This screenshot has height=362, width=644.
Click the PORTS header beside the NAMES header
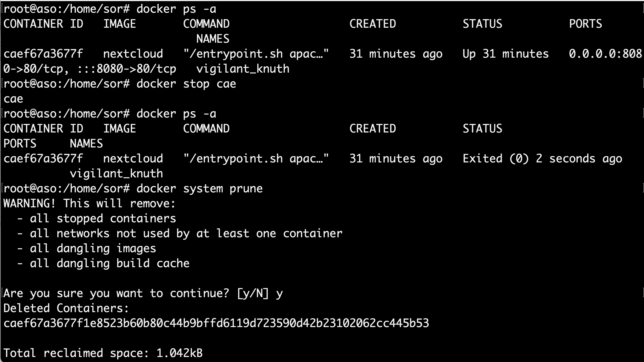coord(20,144)
